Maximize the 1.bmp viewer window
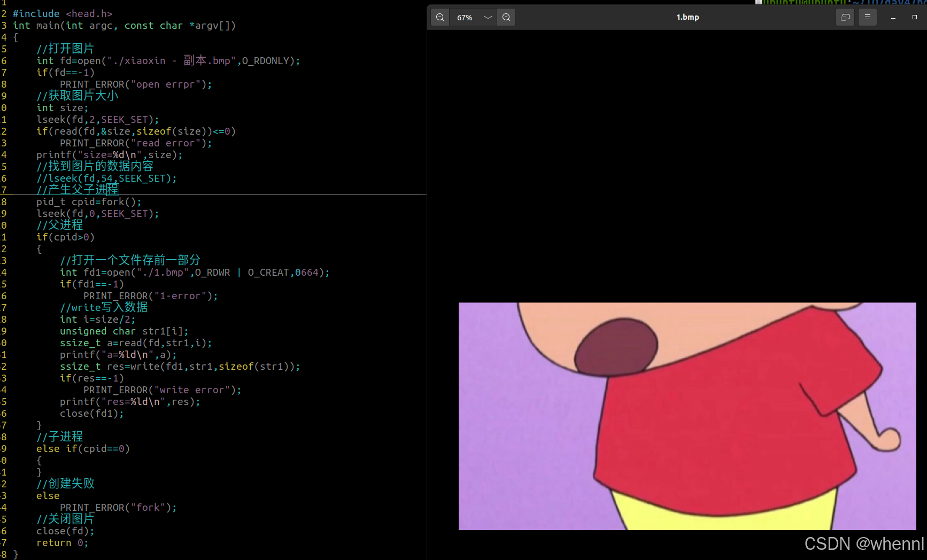927x560 pixels. (915, 17)
